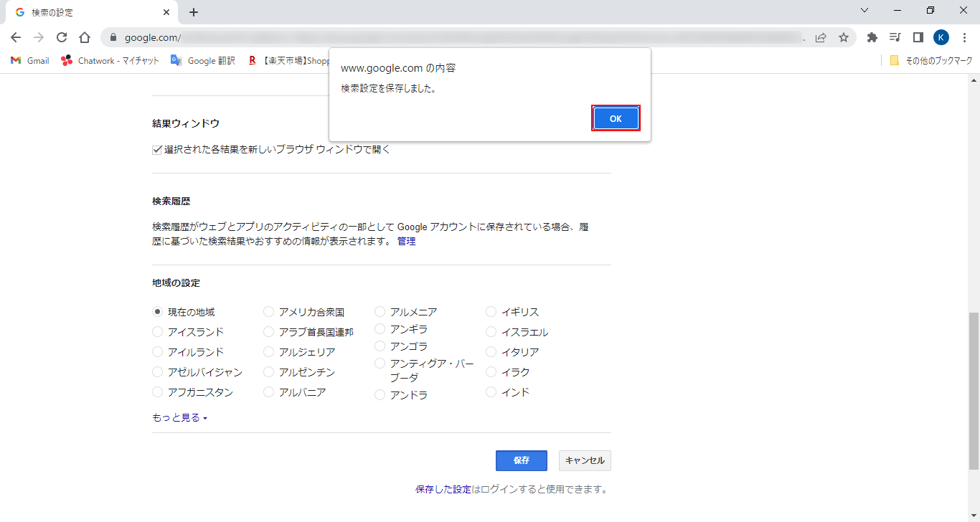
Task: Open the media control icon
Action: click(x=895, y=37)
